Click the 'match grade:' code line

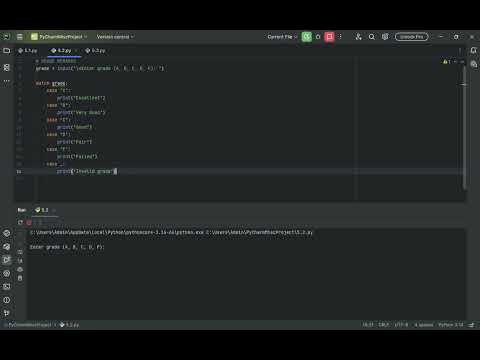pos(51,83)
